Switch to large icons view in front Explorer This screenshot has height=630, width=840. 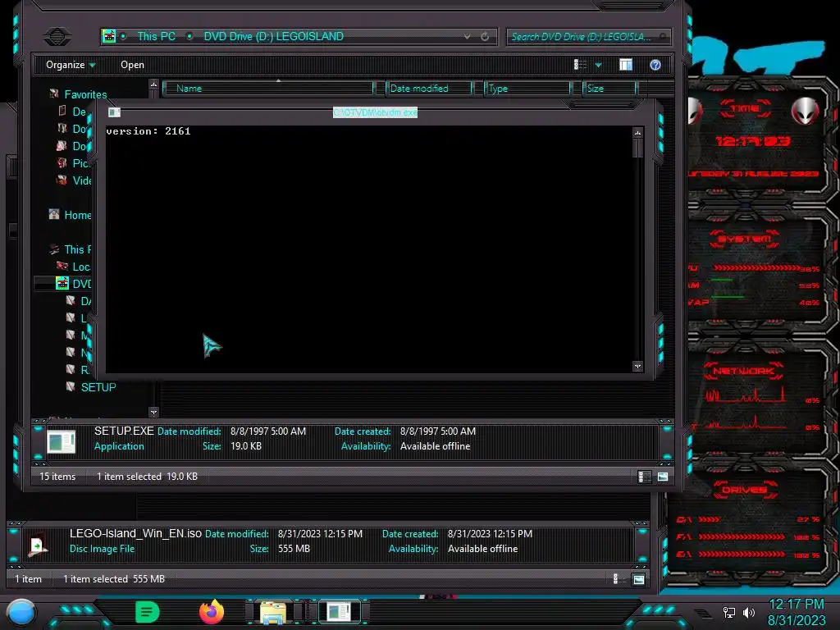pyautogui.click(x=663, y=477)
